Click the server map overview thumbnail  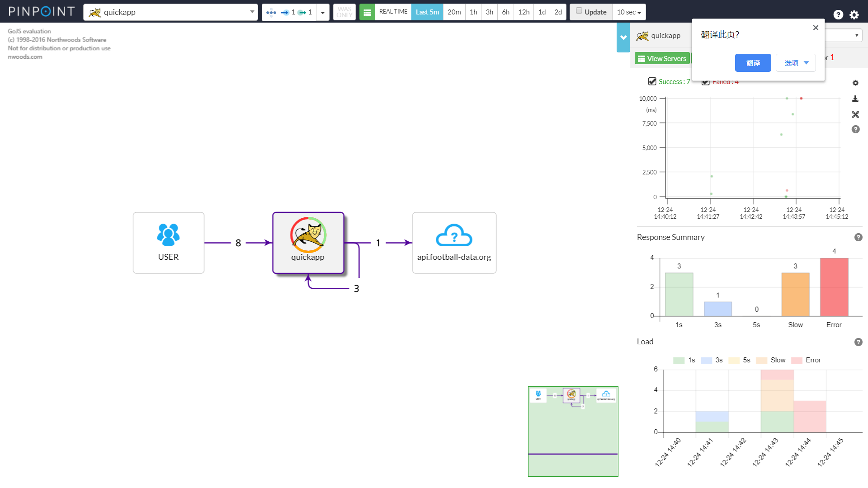click(x=573, y=432)
